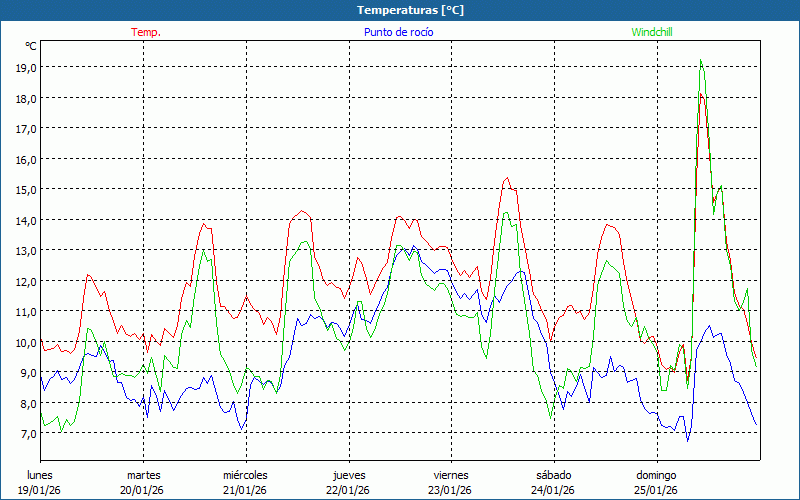Click the 10,0 value on the Y axis
The width and height of the screenshot is (800, 500).
click(x=26, y=342)
